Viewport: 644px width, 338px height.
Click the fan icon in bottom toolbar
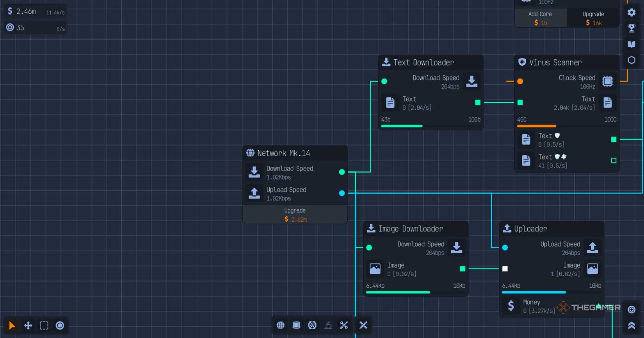312,325
